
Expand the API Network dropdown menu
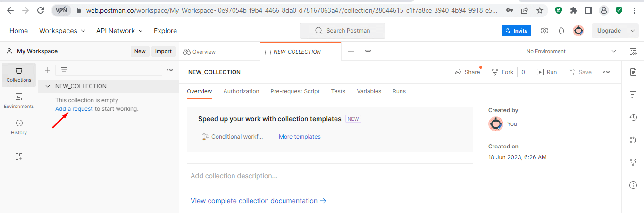click(x=119, y=31)
